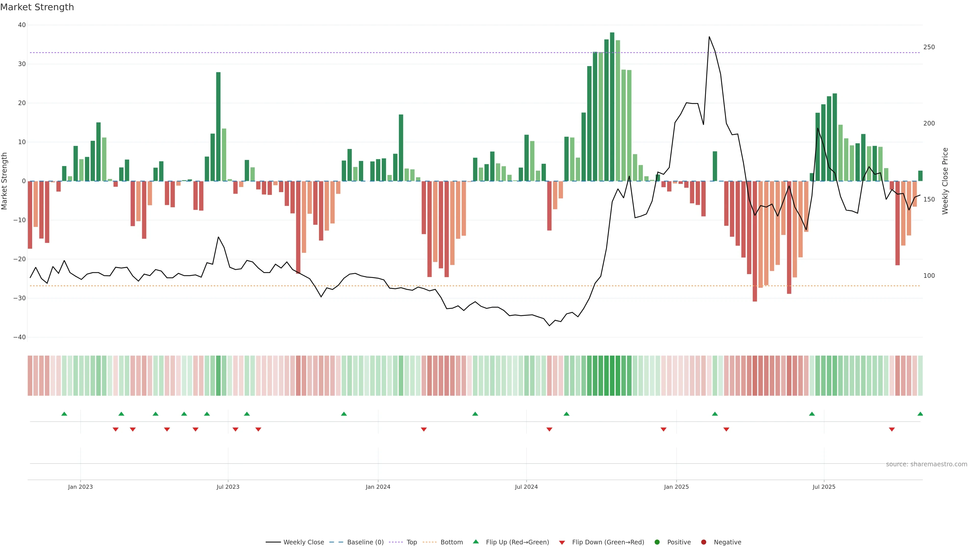Screen dimensions: 980x551
Task: Click the Jul 2025 x-axis label
Action: (824, 487)
